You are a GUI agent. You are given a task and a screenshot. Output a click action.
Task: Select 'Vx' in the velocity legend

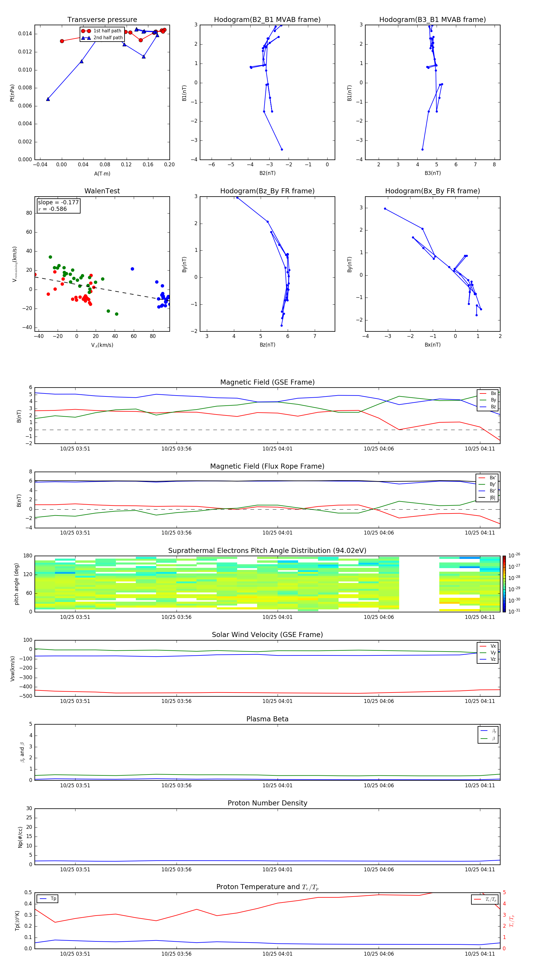tap(488, 646)
